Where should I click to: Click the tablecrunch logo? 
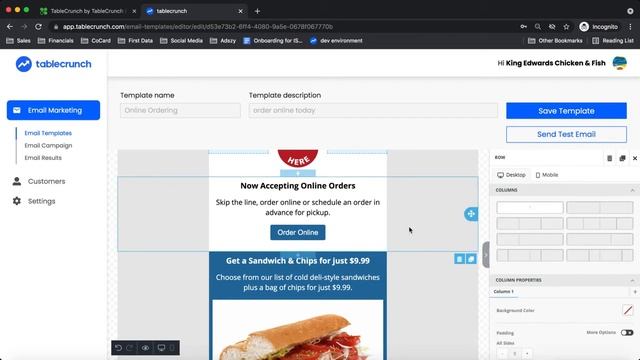point(53,64)
